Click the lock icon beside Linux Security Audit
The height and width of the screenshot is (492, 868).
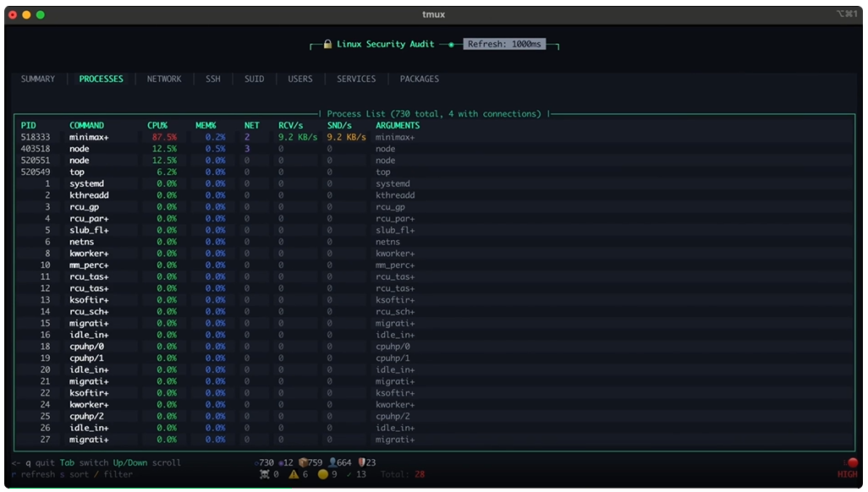click(x=327, y=44)
